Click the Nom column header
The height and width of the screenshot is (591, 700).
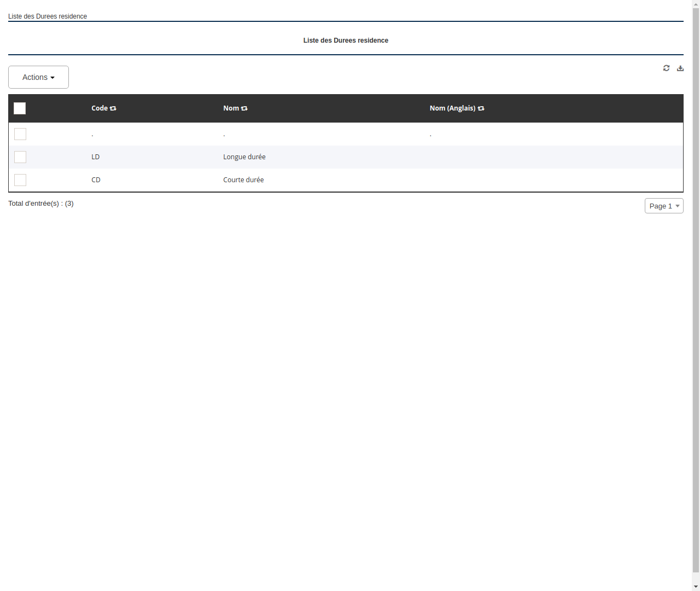click(x=231, y=108)
